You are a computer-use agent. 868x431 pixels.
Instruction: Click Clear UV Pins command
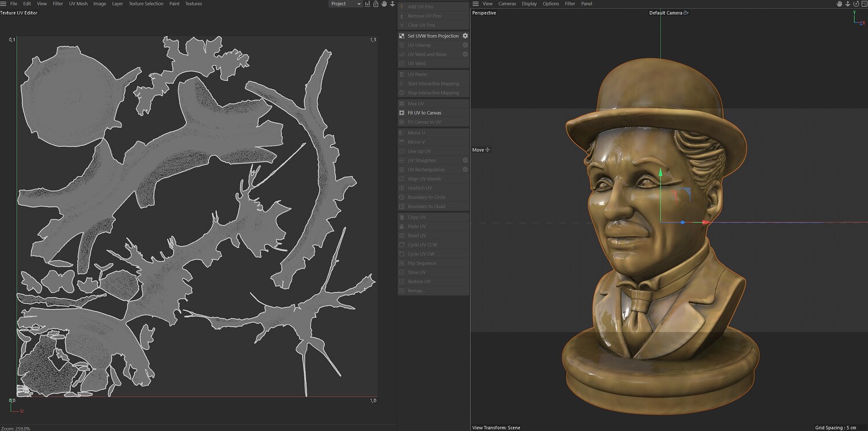433,25
